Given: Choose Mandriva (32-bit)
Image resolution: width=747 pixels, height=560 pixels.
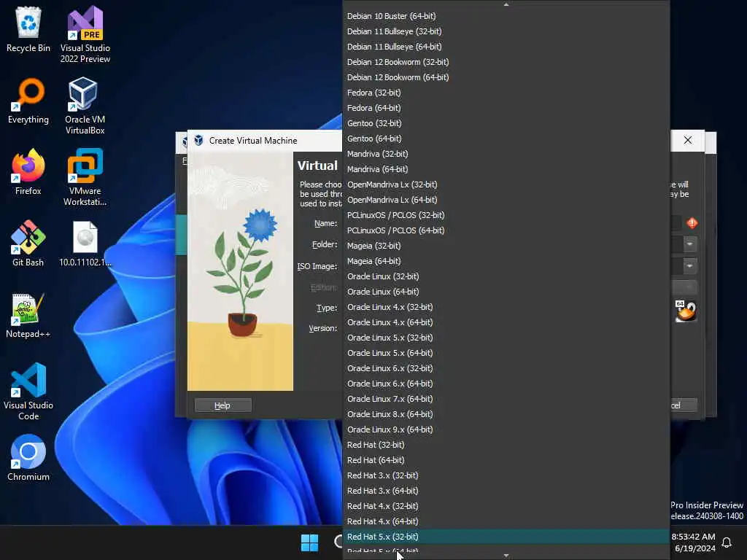Looking at the screenshot, I should click(506, 154).
